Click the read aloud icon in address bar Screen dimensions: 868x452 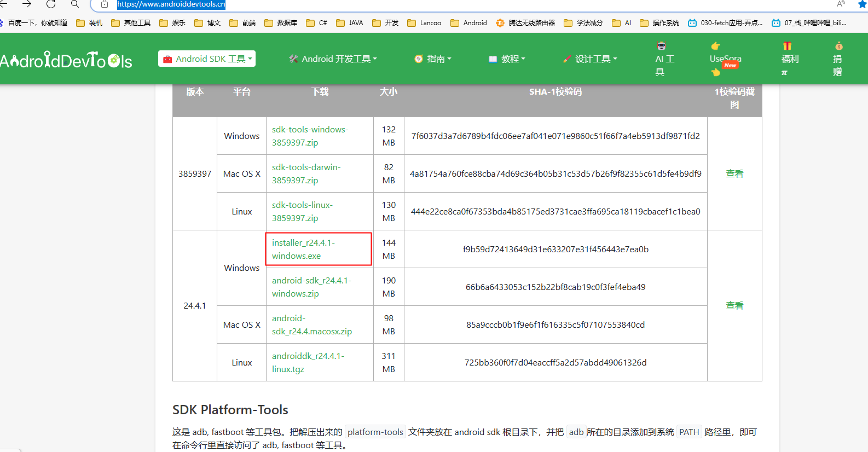coord(841,4)
